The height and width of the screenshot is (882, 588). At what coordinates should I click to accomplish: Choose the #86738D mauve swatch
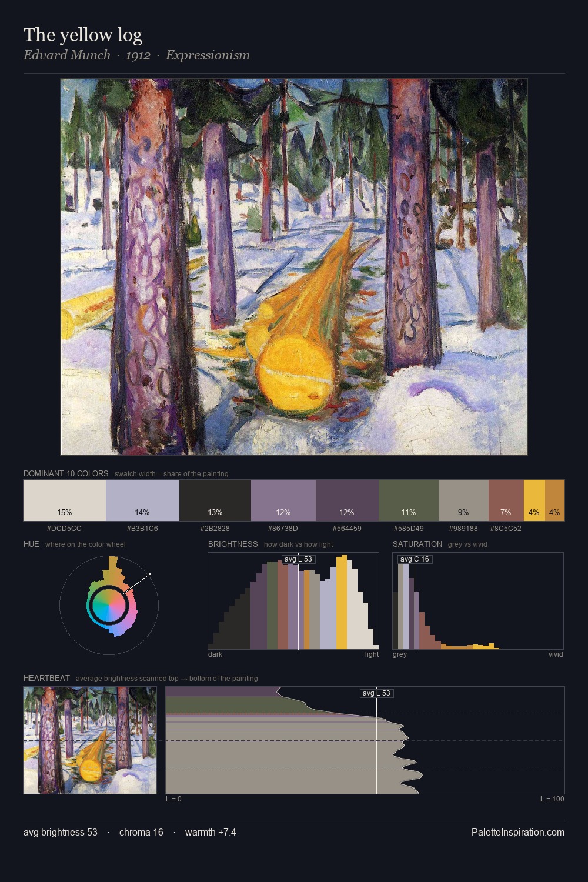point(283,500)
